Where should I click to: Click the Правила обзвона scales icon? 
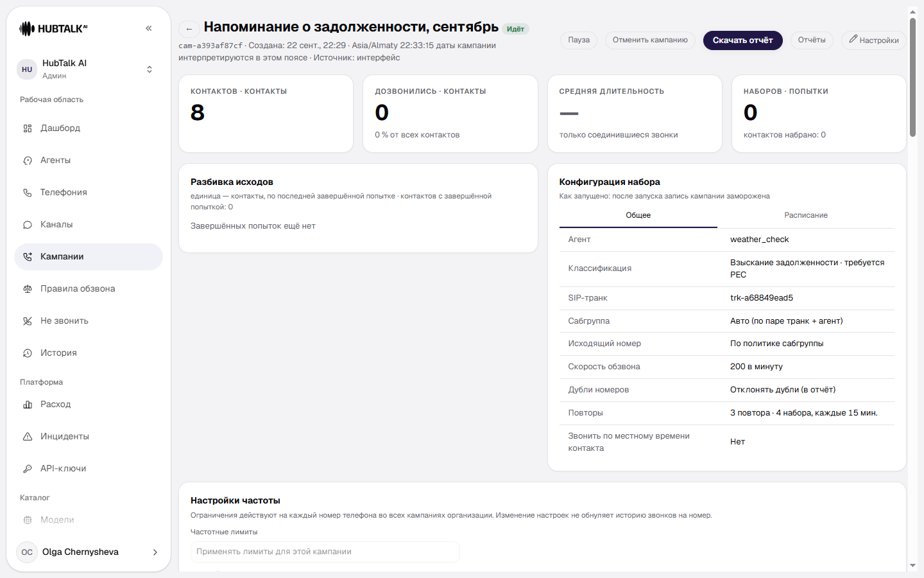[28, 289]
